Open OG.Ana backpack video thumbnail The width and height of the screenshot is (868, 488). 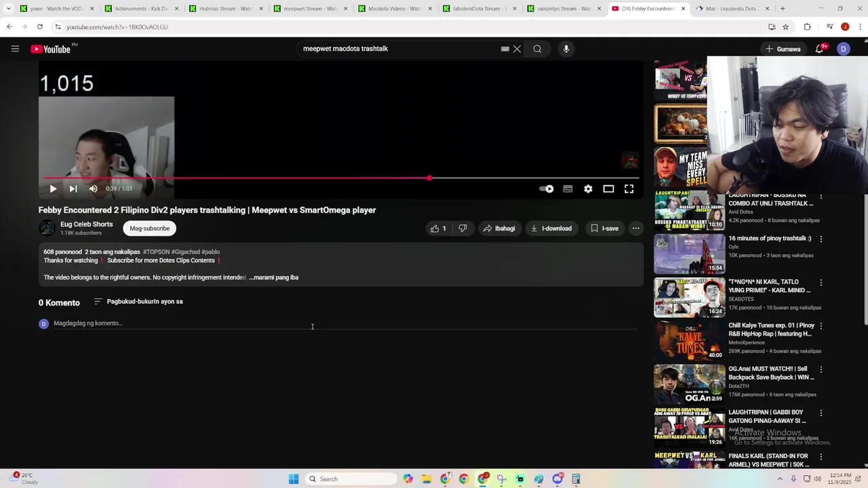690,384
